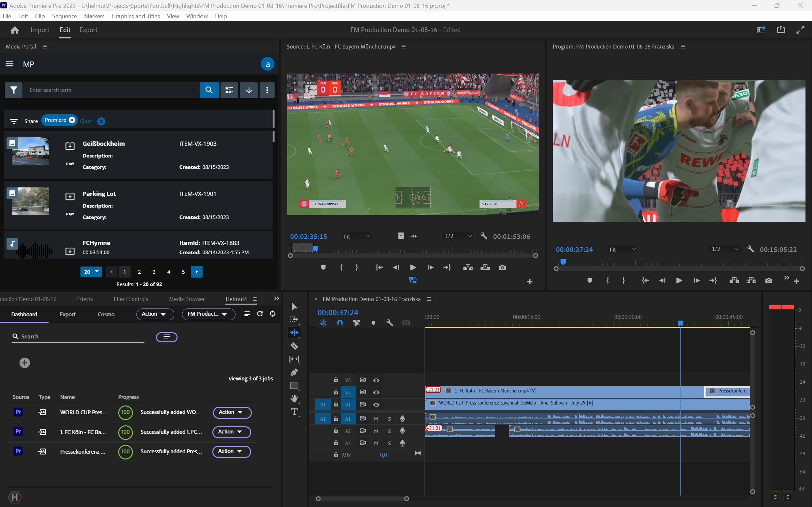812x507 pixels.
Task: Select the Razor tool
Action: point(294,346)
